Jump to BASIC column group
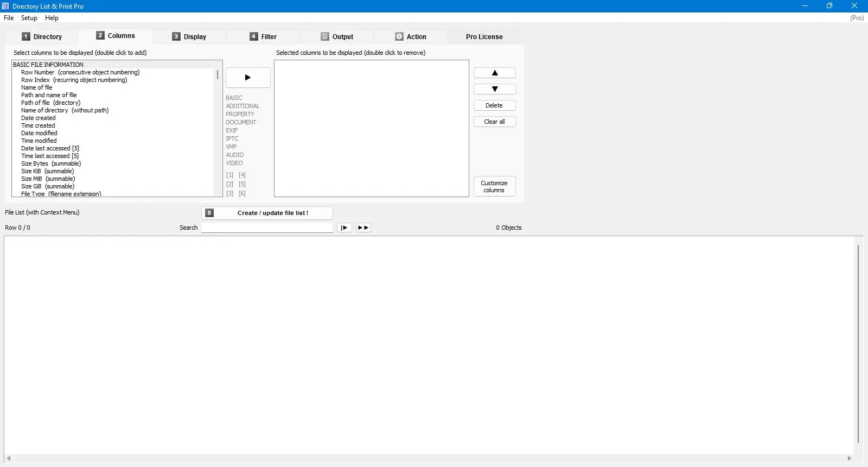Image resolution: width=868 pixels, height=467 pixels. tap(234, 98)
